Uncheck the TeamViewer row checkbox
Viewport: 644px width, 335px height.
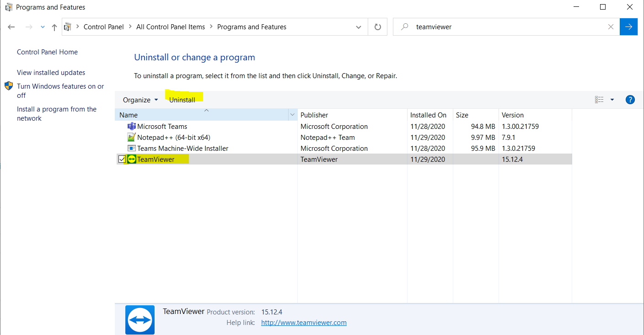(122, 160)
